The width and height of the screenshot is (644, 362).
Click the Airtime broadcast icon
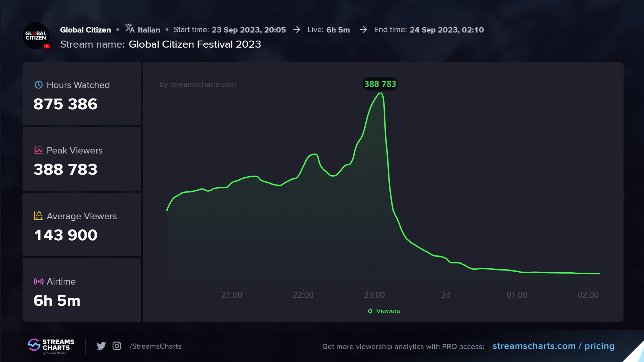pyautogui.click(x=39, y=282)
